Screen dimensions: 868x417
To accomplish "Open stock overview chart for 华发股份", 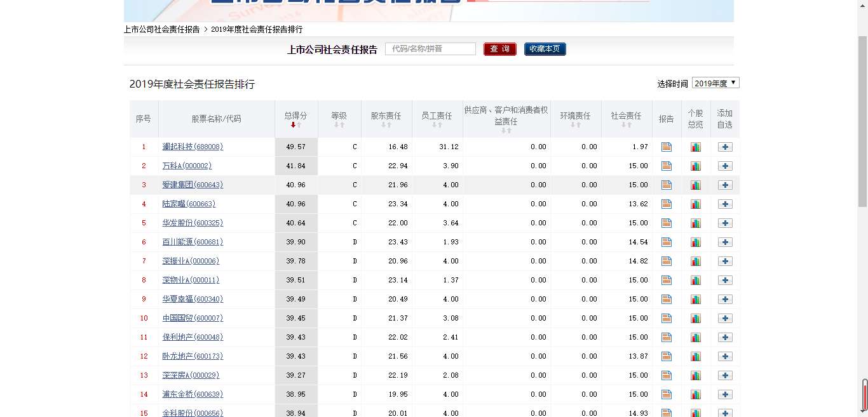I will pos(696,223).
